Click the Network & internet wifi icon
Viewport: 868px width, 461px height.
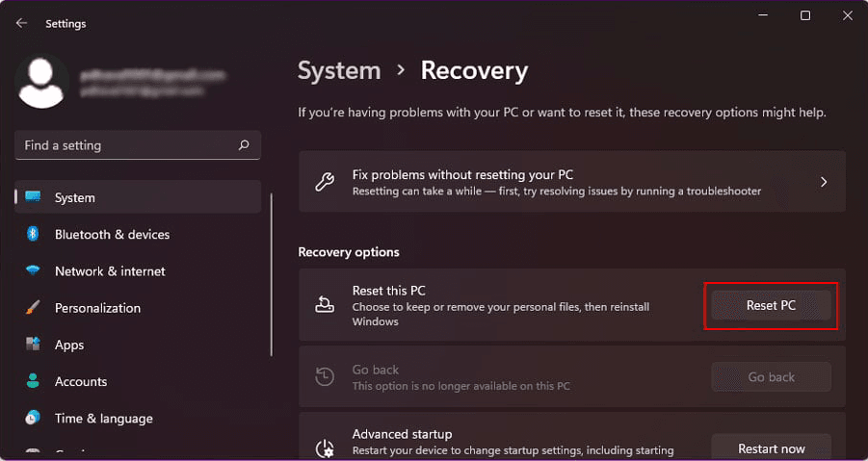[33, 271]
